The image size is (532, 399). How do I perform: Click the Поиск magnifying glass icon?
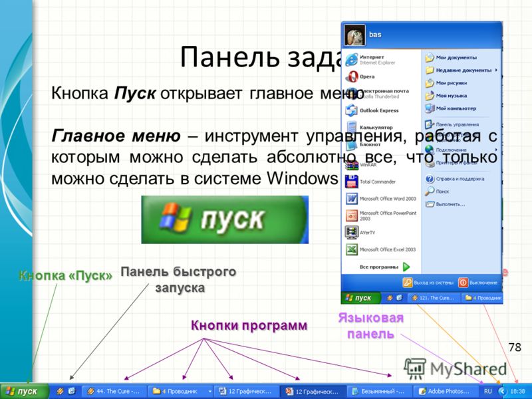[430, 192]
